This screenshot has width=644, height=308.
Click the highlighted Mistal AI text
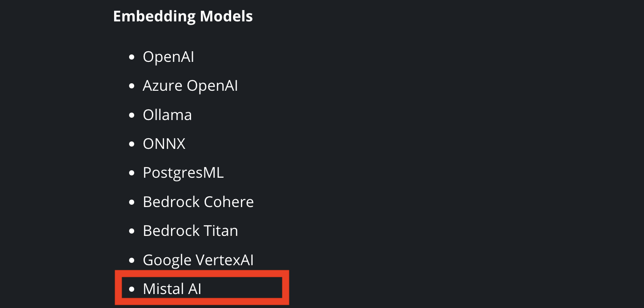tap(172, 288)
